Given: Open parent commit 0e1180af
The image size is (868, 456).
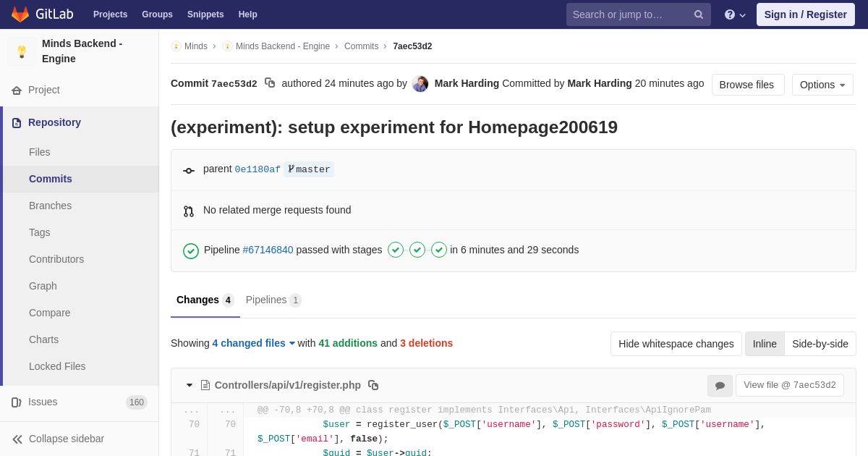Looking at the screenshot, I should [x=258, y=169].
